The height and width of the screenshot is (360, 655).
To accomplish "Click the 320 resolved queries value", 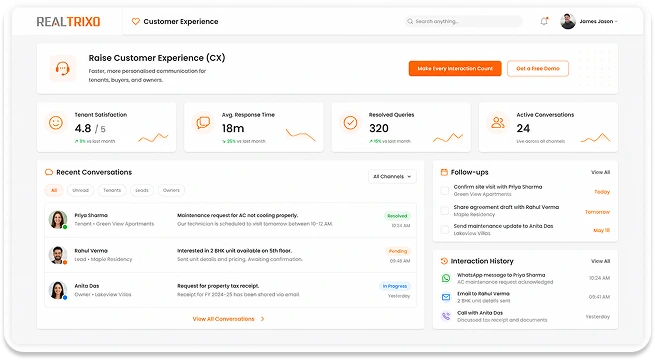I will 379,128.
